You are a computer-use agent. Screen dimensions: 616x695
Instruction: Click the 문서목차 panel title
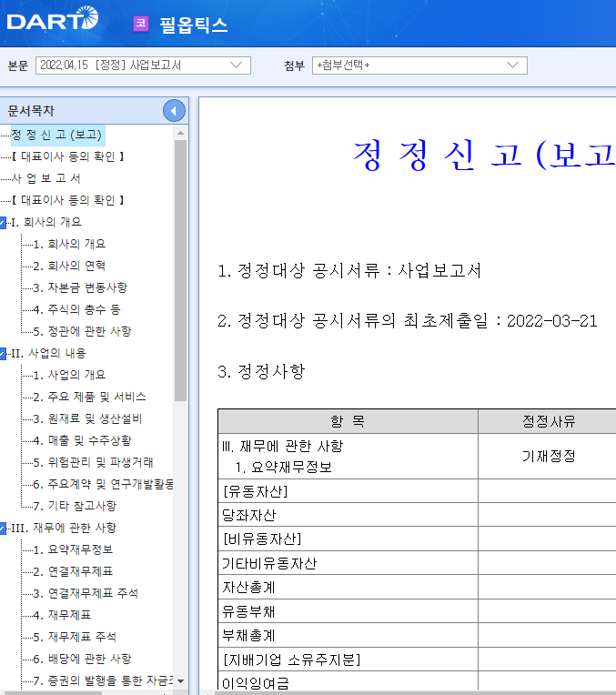(x=31, y=111)
